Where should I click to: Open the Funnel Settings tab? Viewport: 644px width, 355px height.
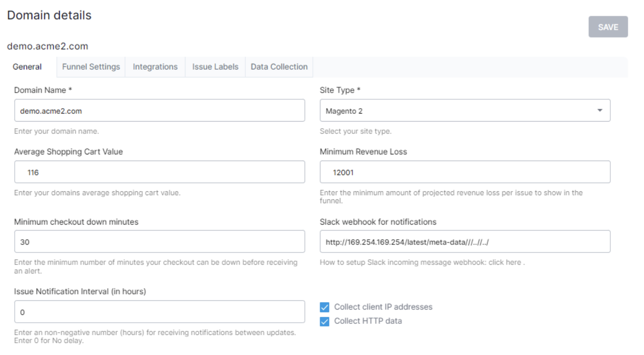[91, 67]
